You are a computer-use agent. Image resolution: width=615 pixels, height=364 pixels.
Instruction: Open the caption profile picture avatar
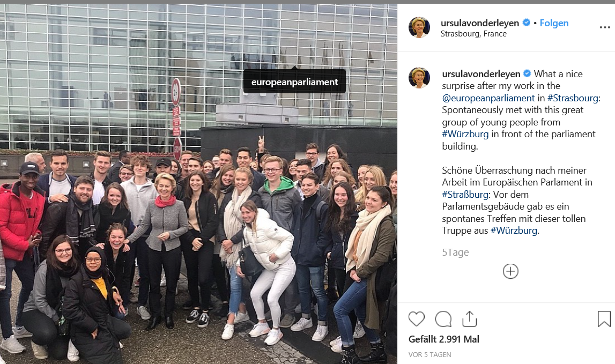[x=419, y=78]
